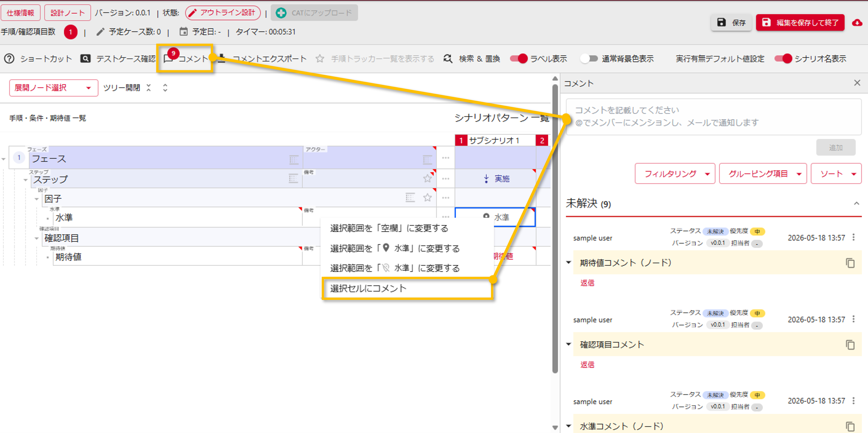The image size is (868, 433).
Task: Click 保存 button
Action: pos(731,23)
